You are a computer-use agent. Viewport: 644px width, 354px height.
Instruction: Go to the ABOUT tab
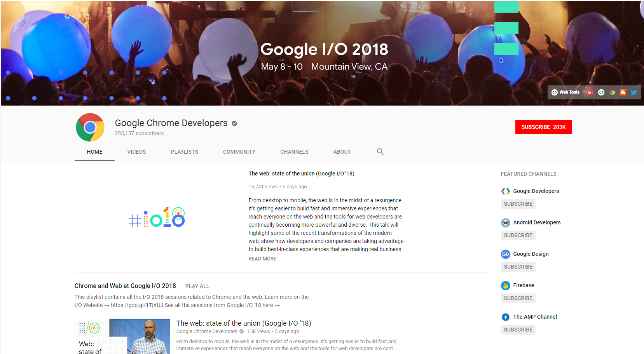click(342, 152)
